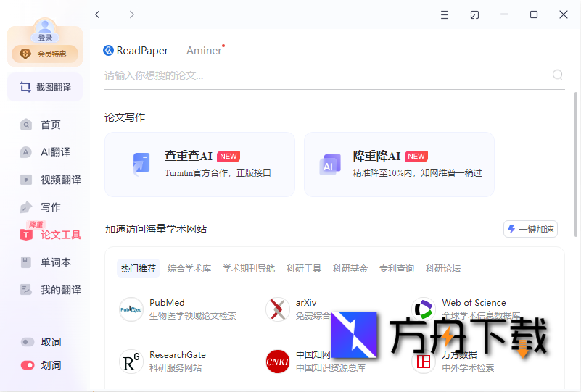Click the search magnifier icon
This screenshot has height=392, width=581.
[x=557, y=75]
